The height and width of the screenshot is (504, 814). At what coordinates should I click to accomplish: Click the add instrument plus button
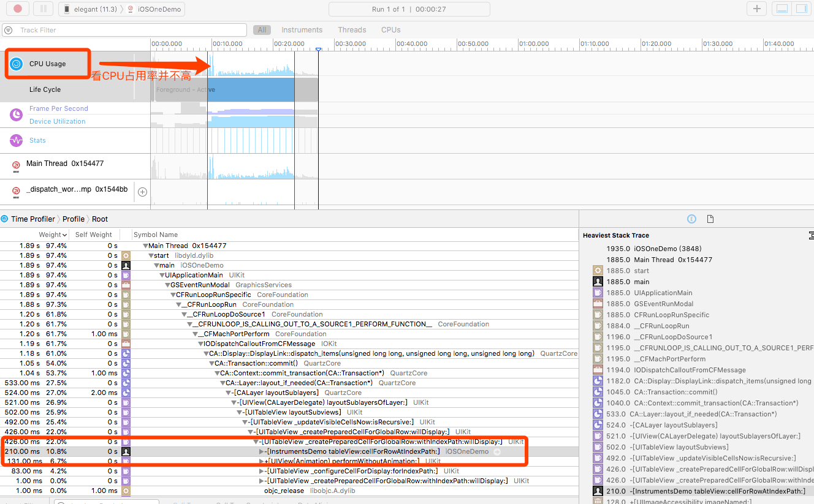coord(756,9)
